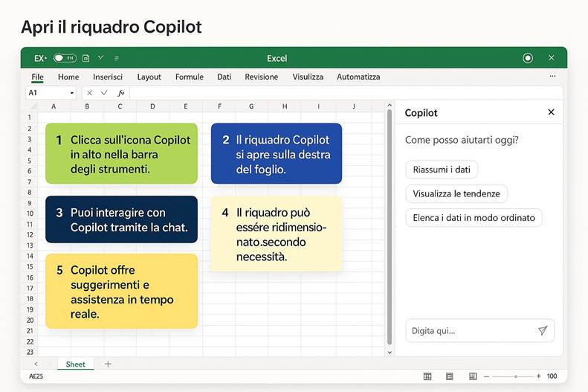Switch to Page Layout view icon
The width and height of the screenshot is (588, 392).
tap(449, 376)
